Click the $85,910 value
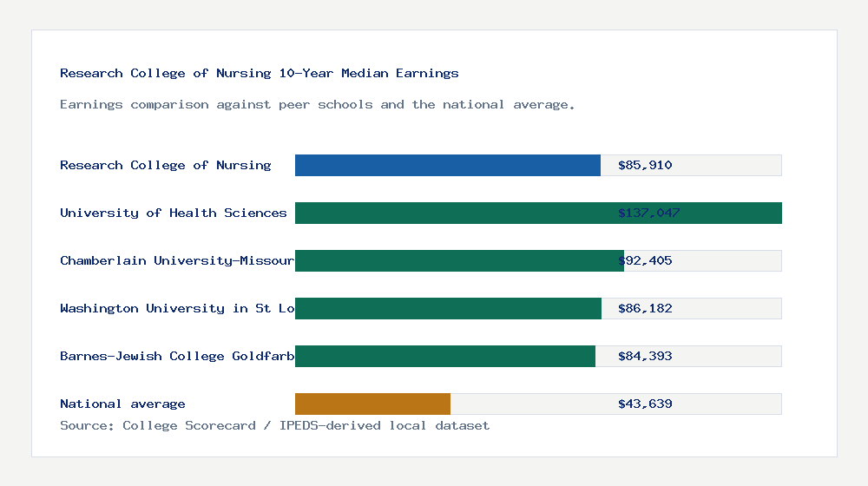The image size is (868, 486). [645, 165]
